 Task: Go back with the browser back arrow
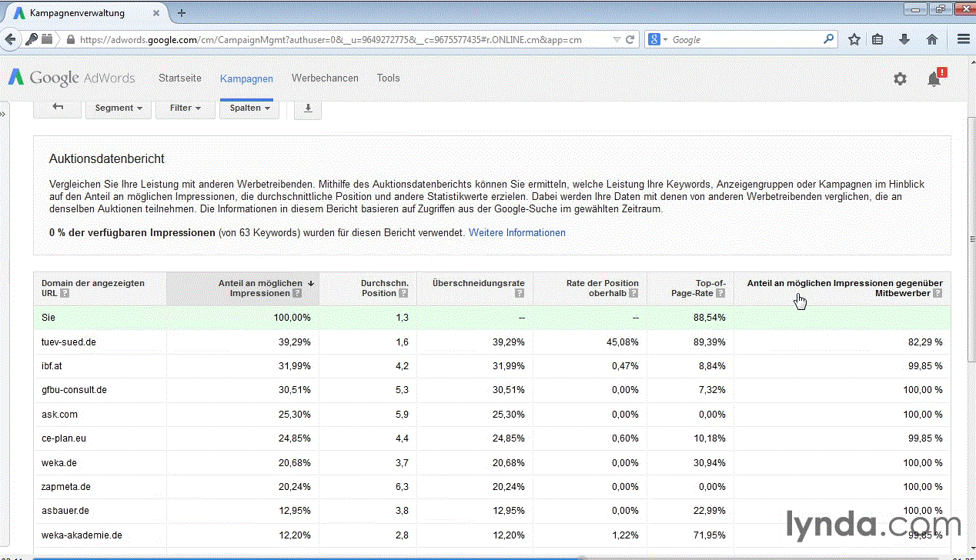click(x=10, y=39)
